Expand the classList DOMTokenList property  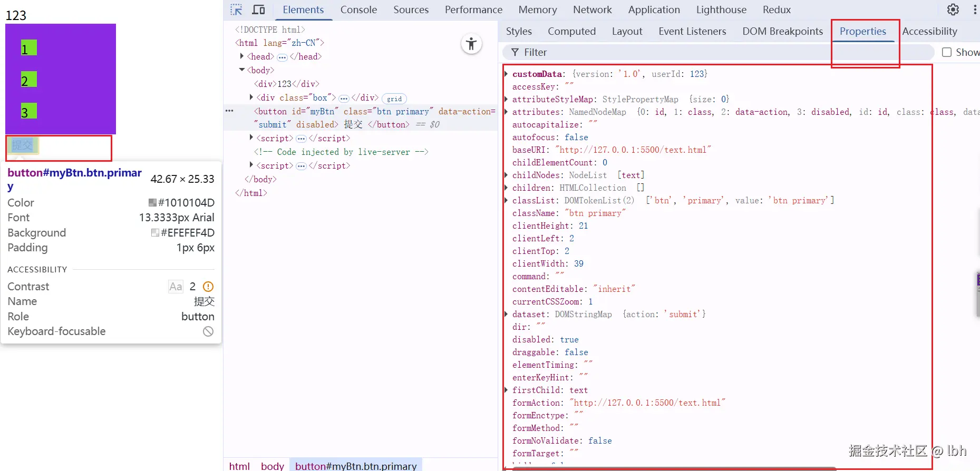coord(507,200)
